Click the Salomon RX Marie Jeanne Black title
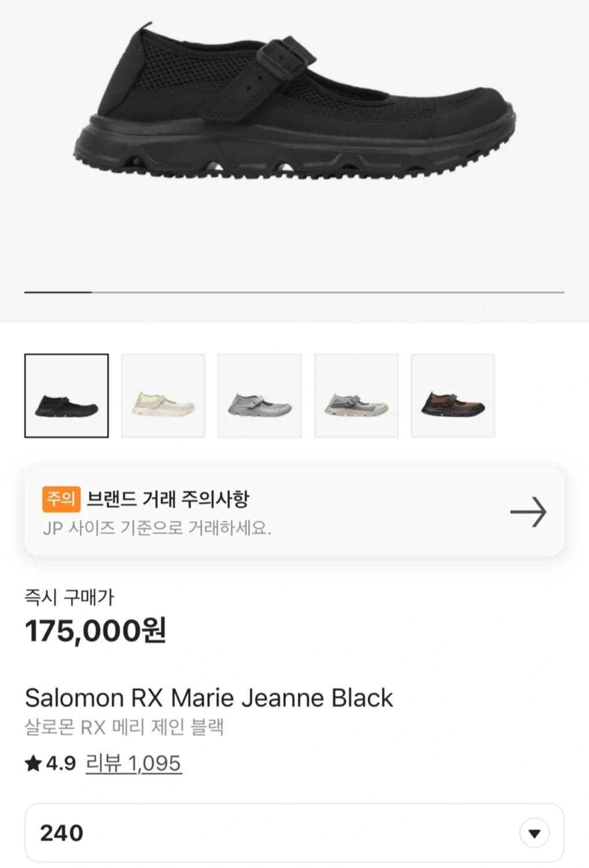589x868 pixels. point(208,698)
